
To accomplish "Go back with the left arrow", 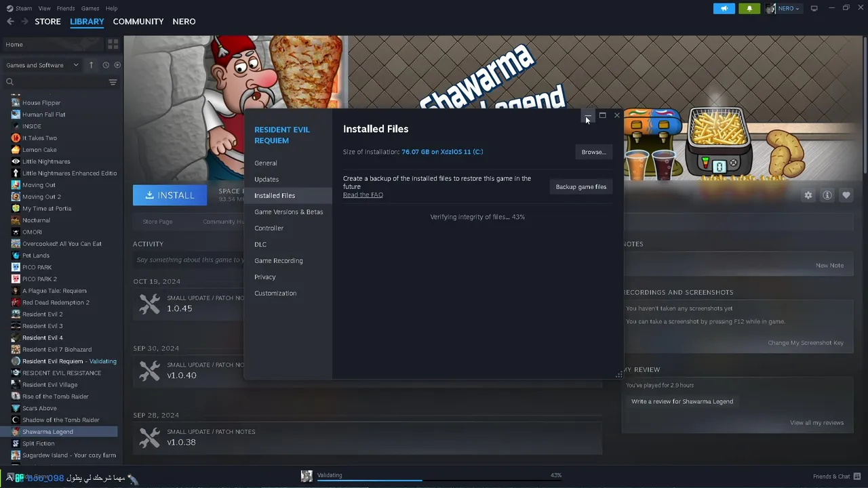I will pyautogui.click(x=10, y=22).
